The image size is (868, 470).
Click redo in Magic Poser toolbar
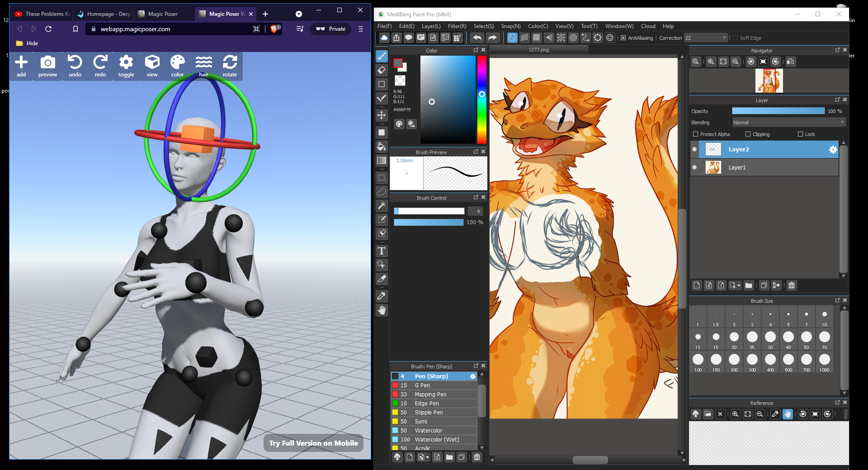[100, 66]
